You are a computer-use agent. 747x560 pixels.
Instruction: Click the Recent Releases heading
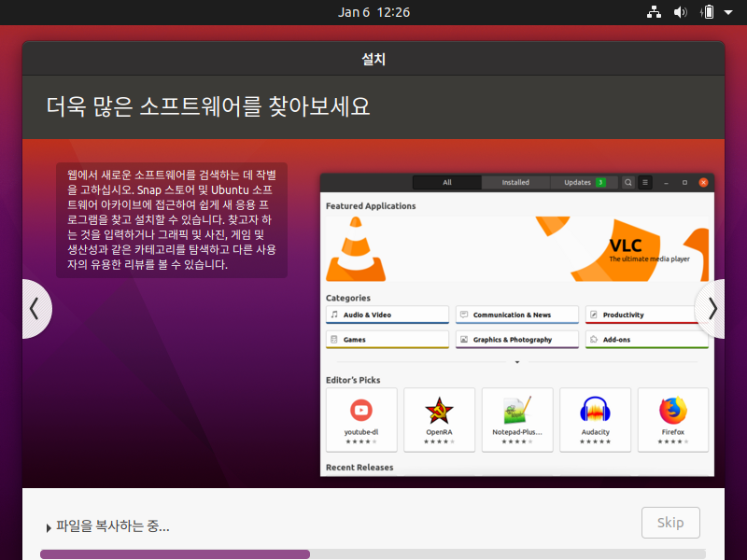click(359, 468)
